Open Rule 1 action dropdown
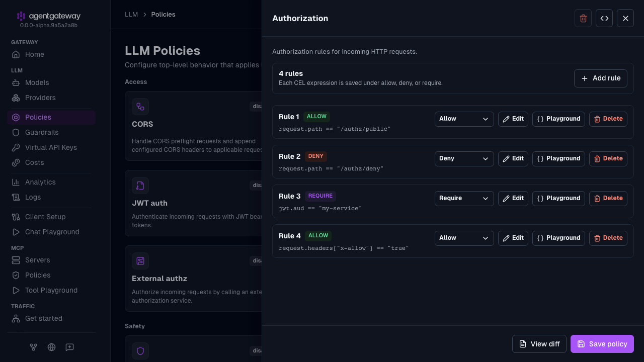Screen dimensions: 644x362 [x=464, y=119]
